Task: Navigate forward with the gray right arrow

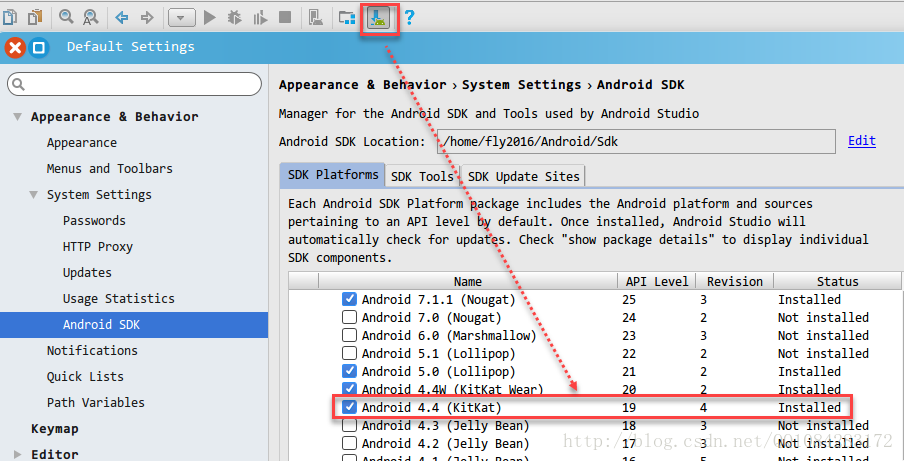Action: (x=147, y=18)
